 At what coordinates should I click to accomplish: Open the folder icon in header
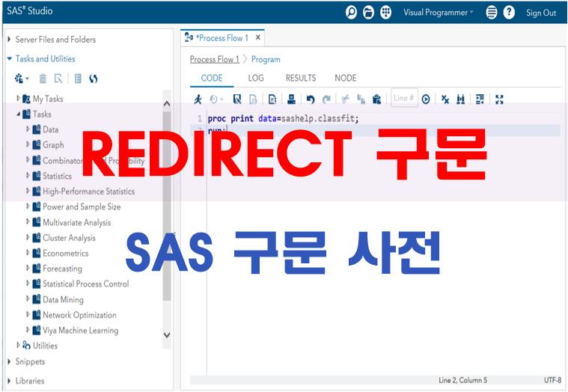tap(368, 13)
